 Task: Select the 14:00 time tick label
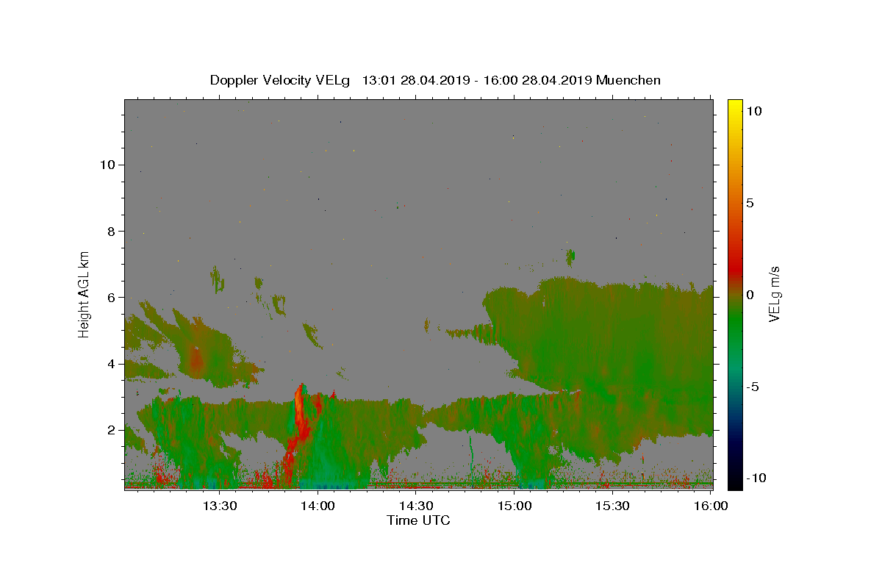(x=318, y=506)
